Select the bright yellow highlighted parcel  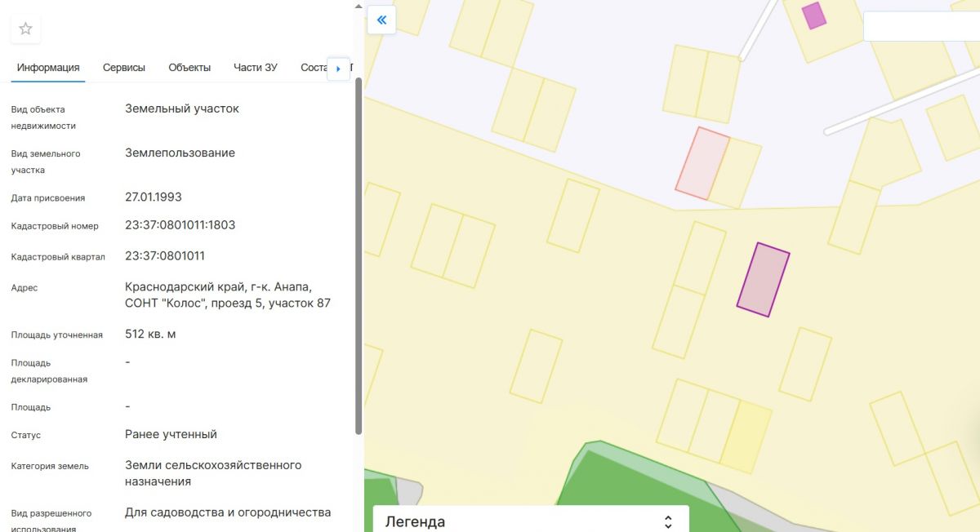(746, 437)
